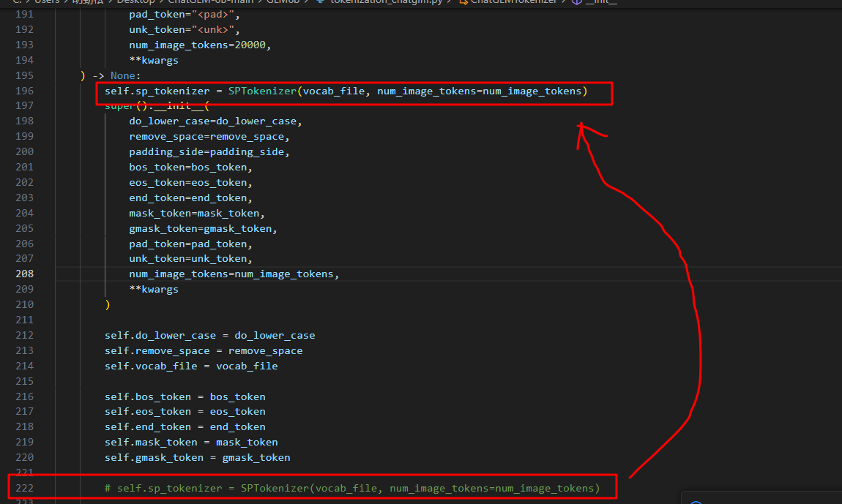Click self.eos_token on line 217

click(148, 412)
